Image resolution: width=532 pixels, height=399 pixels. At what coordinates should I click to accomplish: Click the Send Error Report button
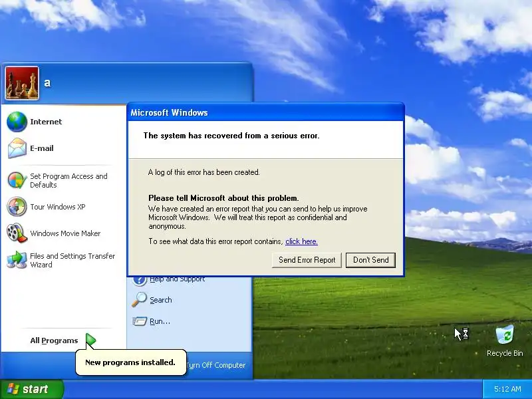[307, 260]
